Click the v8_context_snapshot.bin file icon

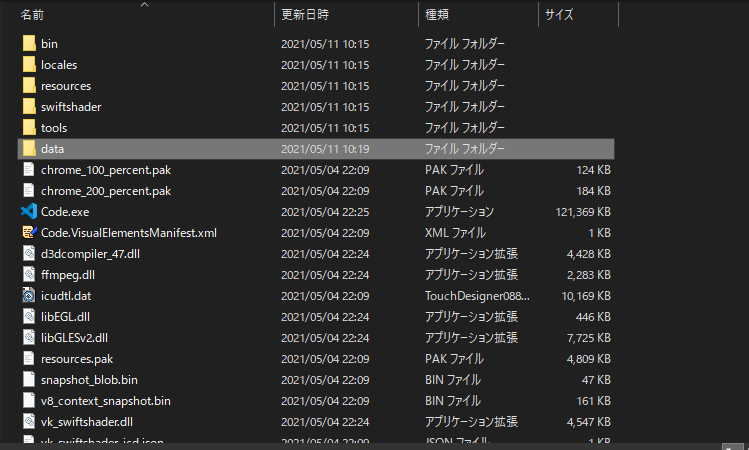pos(29,401)
